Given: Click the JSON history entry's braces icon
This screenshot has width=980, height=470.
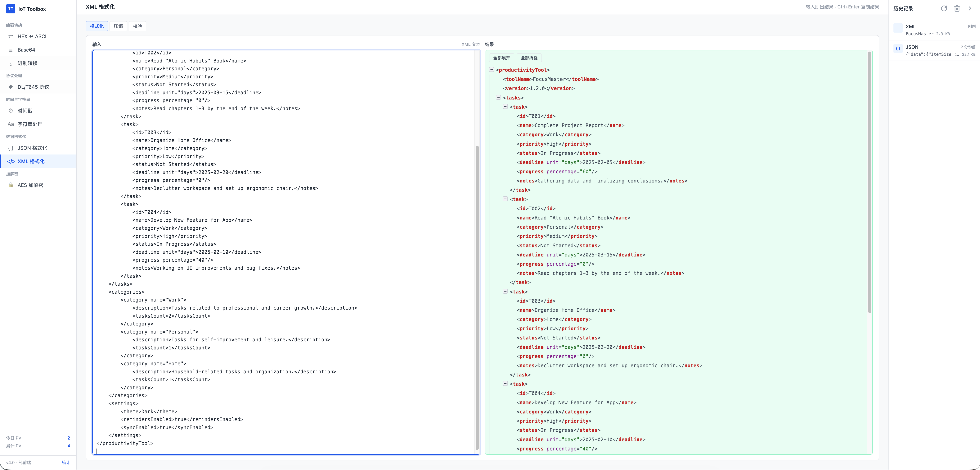Looking at the screenshot, I should pos(898,49).
